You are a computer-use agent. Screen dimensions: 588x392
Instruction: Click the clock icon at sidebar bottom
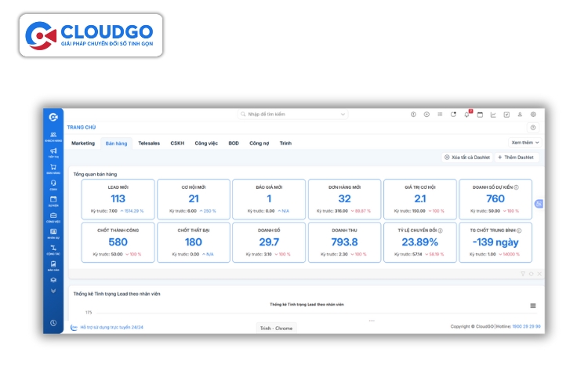click(x=53, y=323)
